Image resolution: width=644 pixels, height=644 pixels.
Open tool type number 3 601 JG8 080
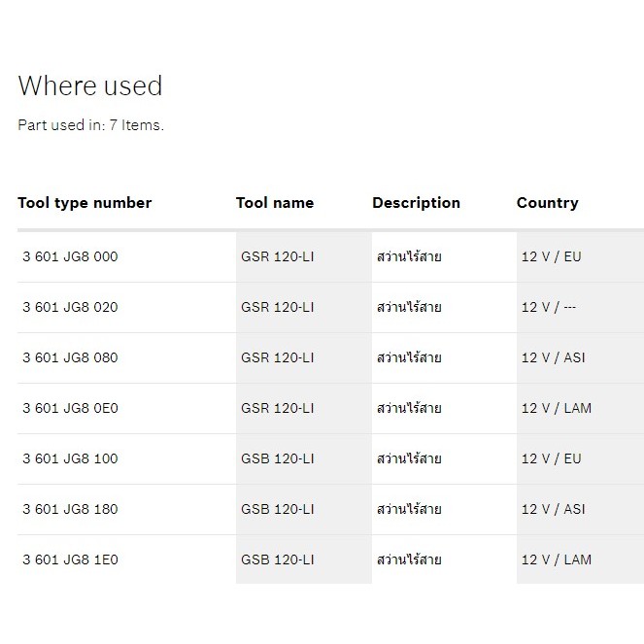[70, 358]
